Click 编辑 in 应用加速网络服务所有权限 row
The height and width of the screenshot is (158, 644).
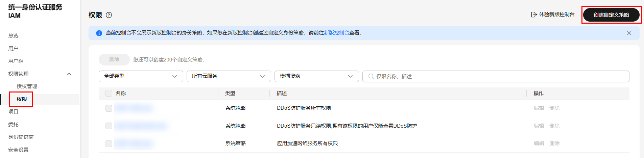tap(539, 143)
